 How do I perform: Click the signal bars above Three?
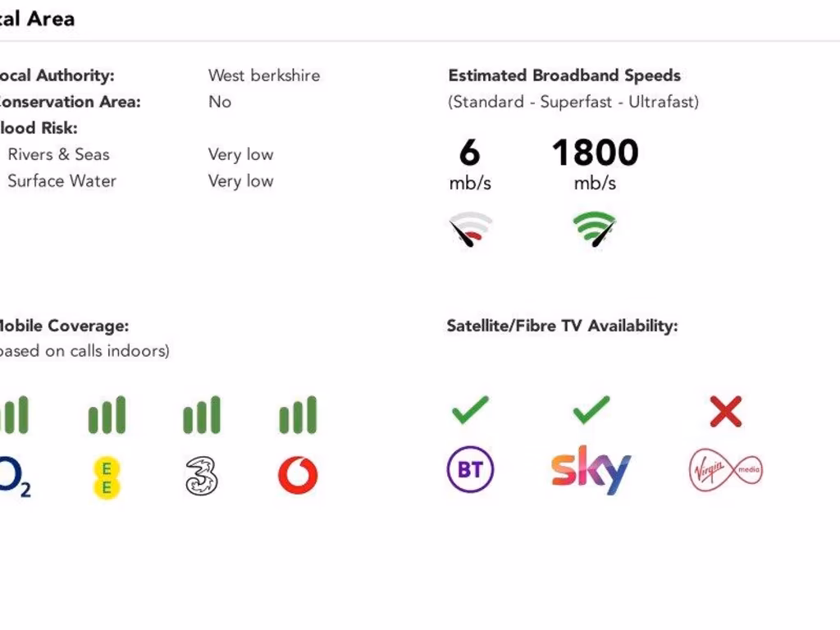click(202, 415)
